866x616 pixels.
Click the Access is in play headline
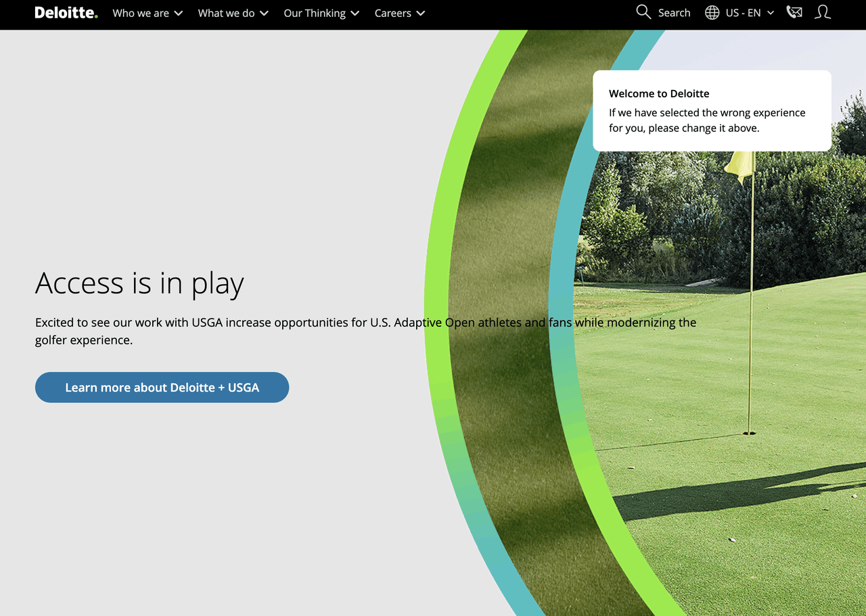pos(139,283)
